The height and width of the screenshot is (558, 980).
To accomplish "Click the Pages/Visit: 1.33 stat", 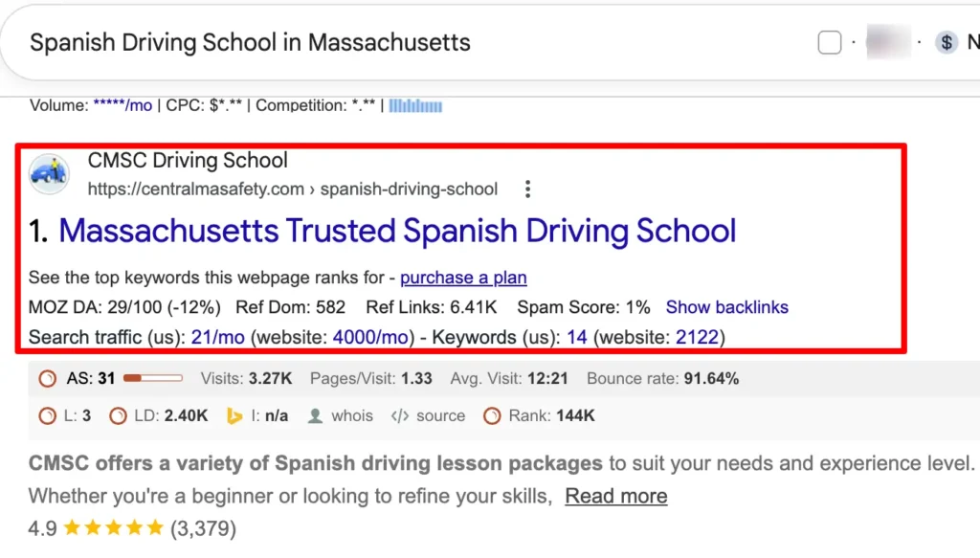I will tap(371, 379).
